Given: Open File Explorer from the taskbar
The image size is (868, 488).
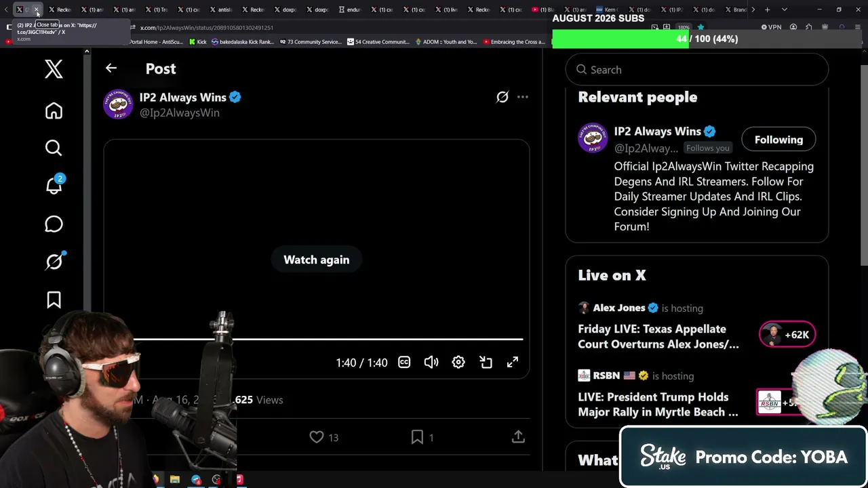Looking at the screenshot, I should click(175, 480).
